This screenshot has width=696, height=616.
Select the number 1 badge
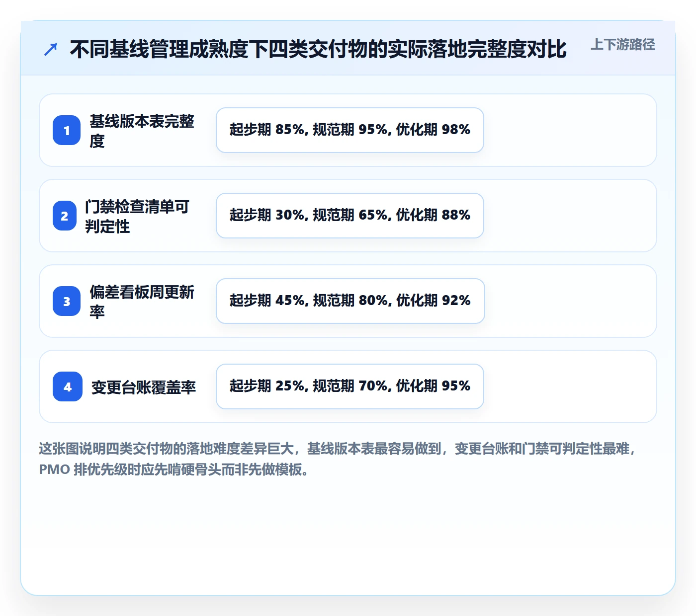pyautogui.click(x=67, y=130)
